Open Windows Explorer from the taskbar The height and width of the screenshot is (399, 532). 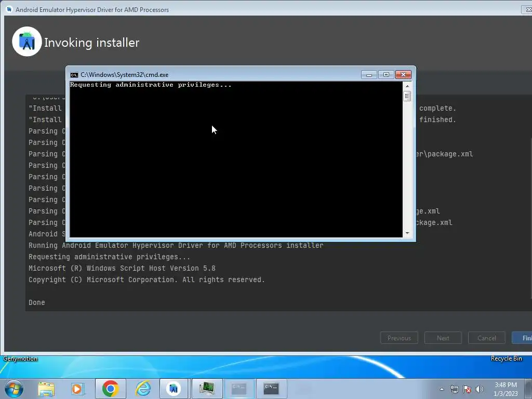[x=46, y=389]
